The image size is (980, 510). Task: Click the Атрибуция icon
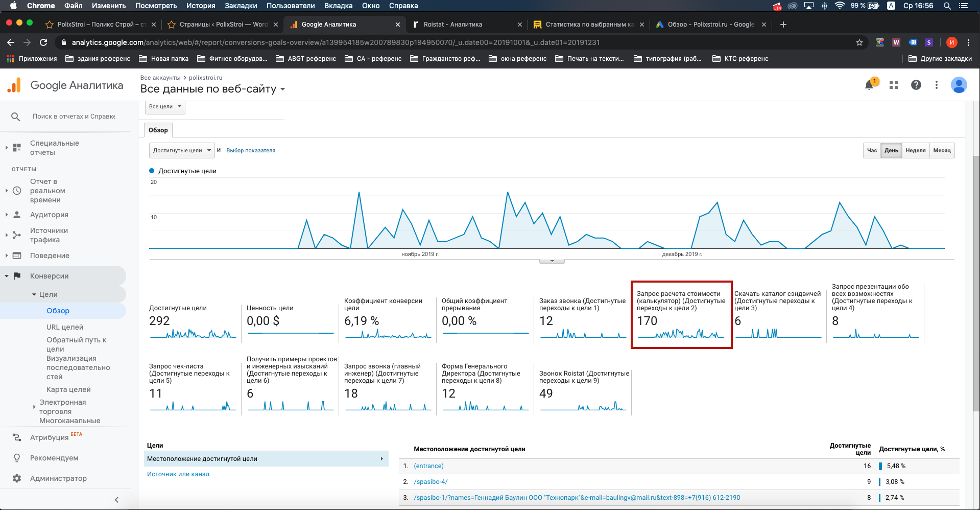coord(17,437)
